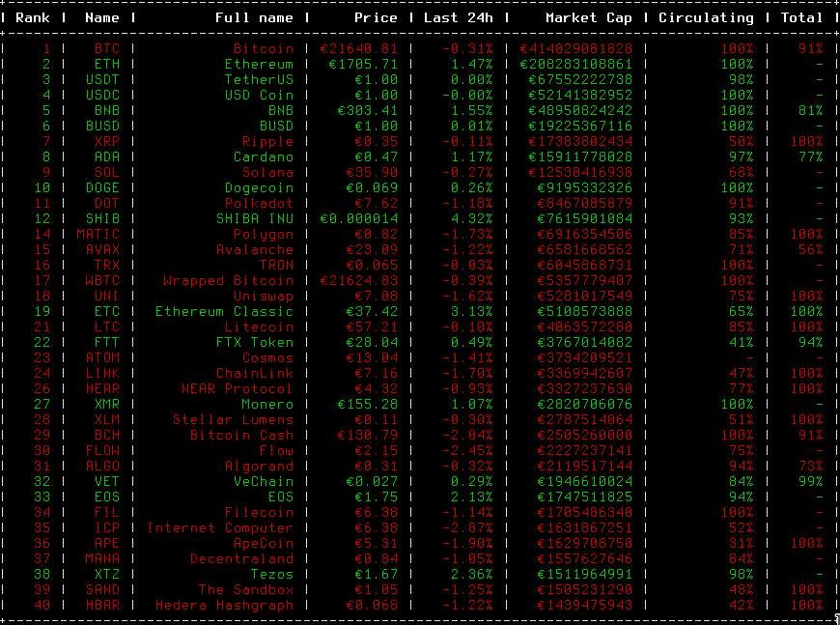Select the Bitcoin Cash full name
Viewport: 840px width, 625px height.
(x=241, y=436)
